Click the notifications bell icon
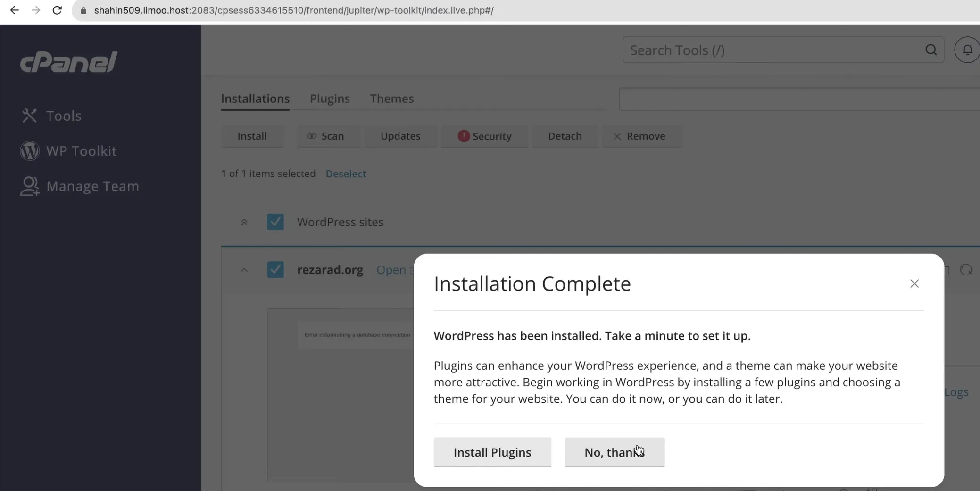Viewport: 980px width, 491px height. [x=967, y=50]
